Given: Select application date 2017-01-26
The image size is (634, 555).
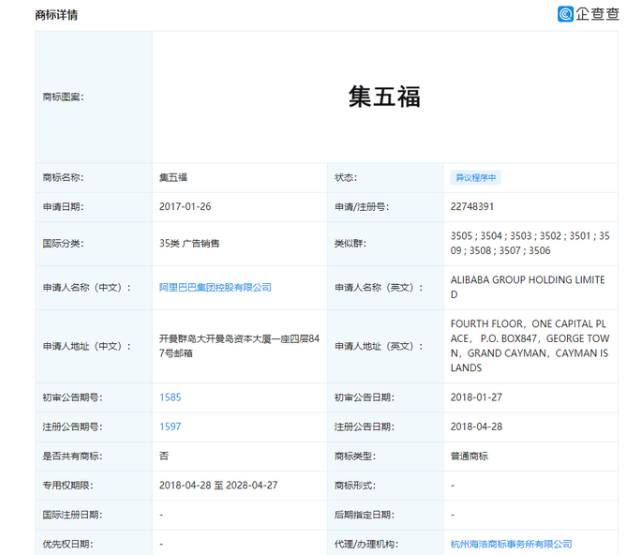Looking at the screenshot, I should click(x=185, y=207).
